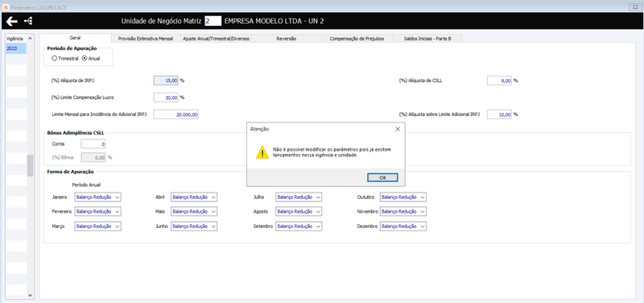The height and width of the screenshot is (303, 644).
Task: Click the (%) Bônus field
Action: point(93,157)
